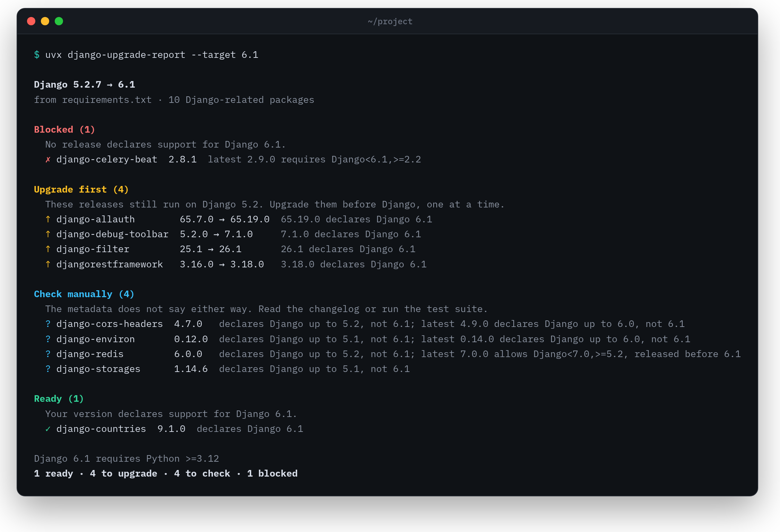The height and width of the screenshot is (532, 780).
Task: Click the red close window button
Action: [31, 21]
